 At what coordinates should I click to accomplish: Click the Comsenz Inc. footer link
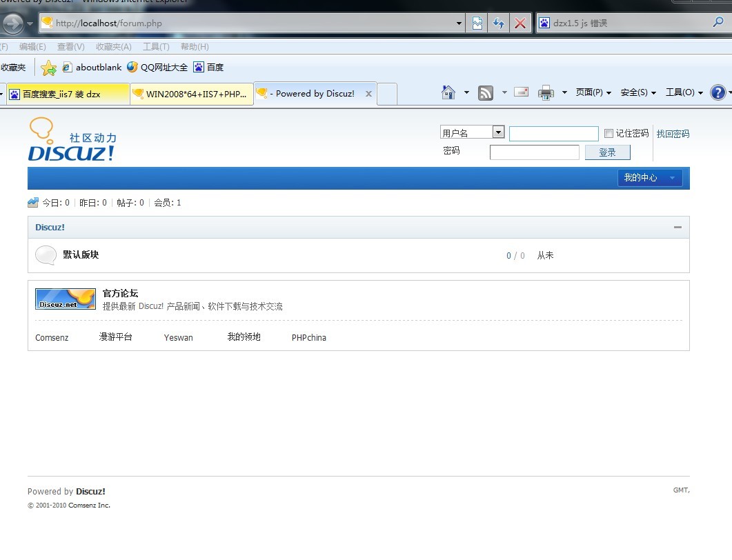click(89, 506)
